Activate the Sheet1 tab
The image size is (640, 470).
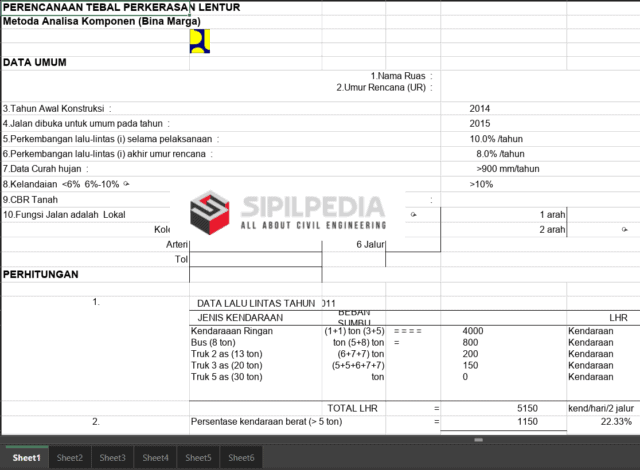(x=26, y=458)
